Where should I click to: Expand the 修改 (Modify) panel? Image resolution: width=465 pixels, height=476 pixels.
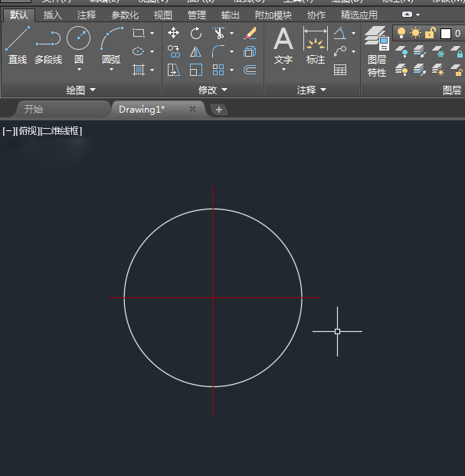tap(212, 90)
